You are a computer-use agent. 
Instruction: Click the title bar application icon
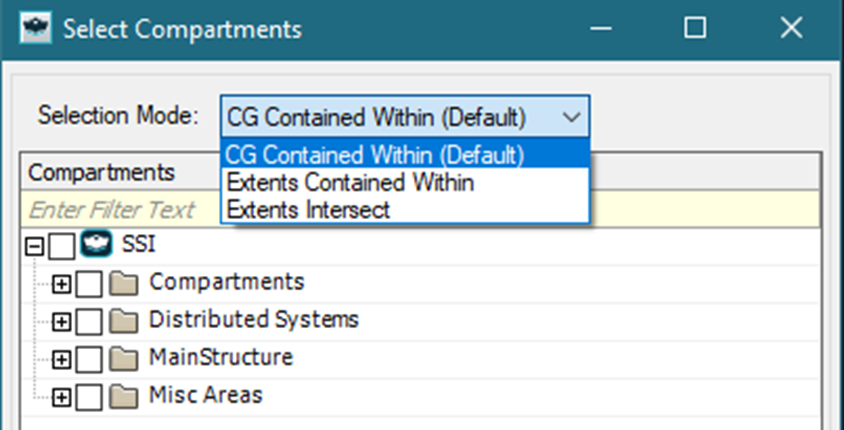[36, 28]
